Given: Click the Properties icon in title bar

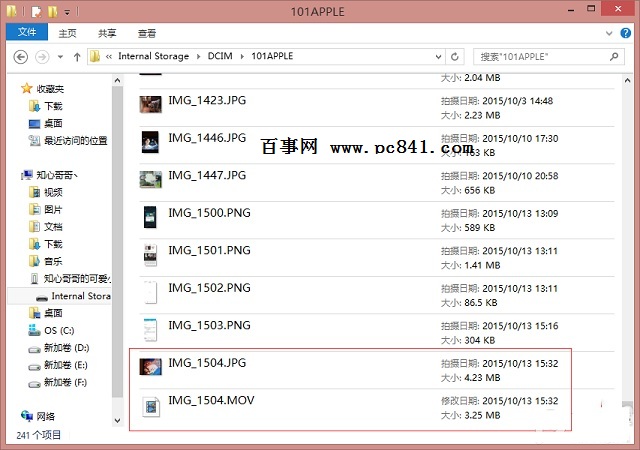Looking at the screenshot, I should (x=37, y=12).
